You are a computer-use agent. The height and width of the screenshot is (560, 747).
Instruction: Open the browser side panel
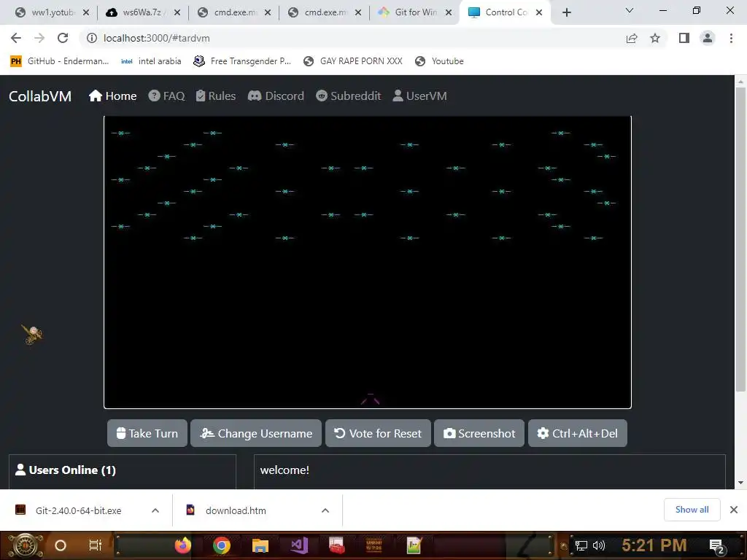(684, 38)
